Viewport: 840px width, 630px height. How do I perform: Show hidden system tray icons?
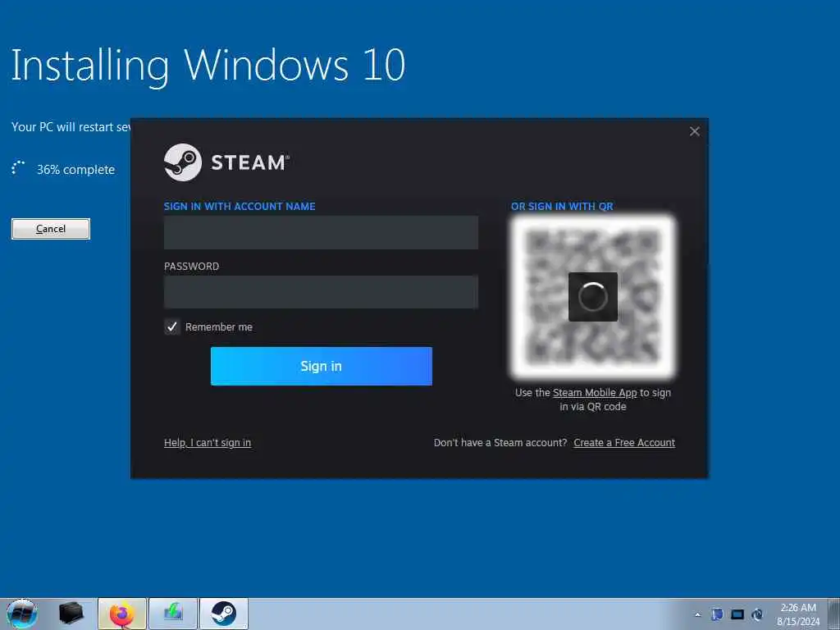coord(697,614)
